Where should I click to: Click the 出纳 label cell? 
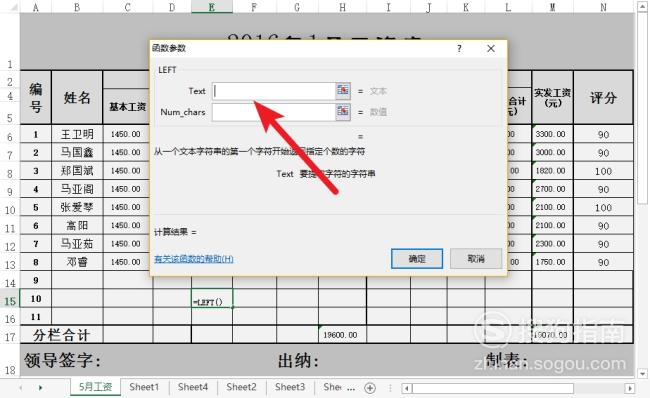click(298, 360)
